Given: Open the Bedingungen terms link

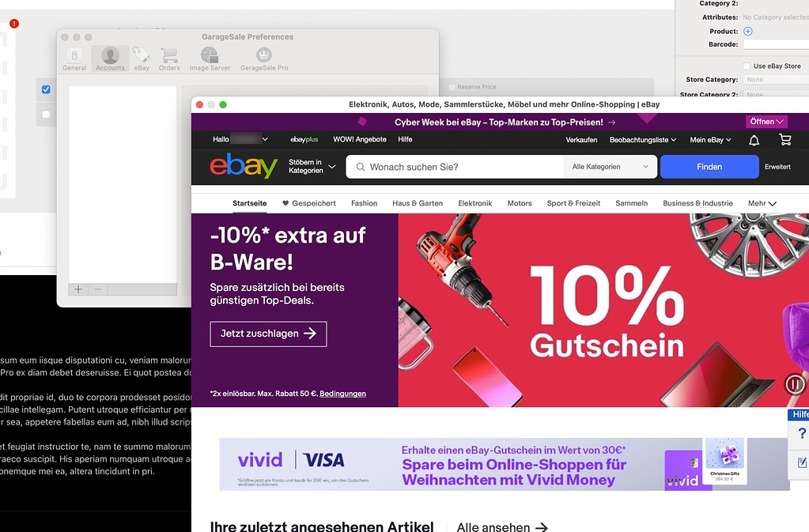Looking at the screenshot, I should [342, 394].
